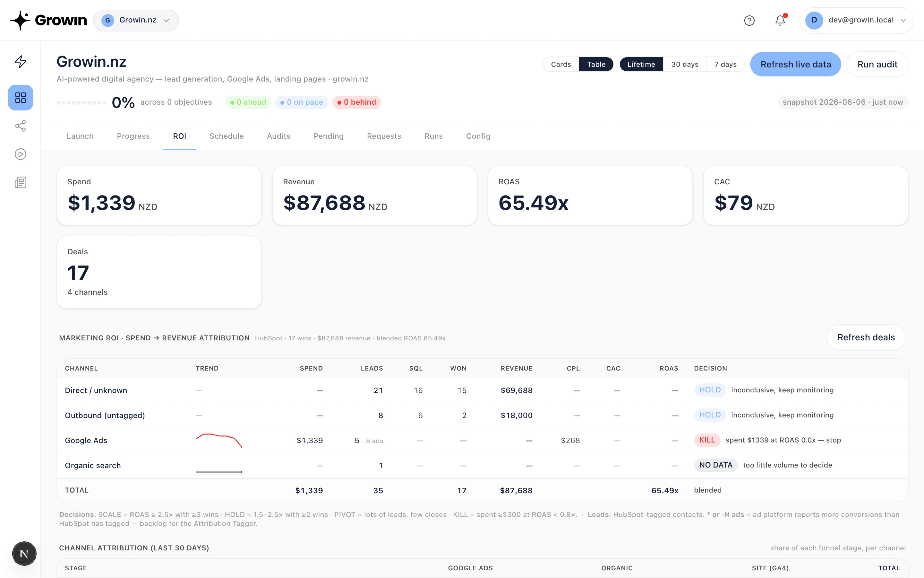
Task: Expand the dev@growin.local account menu
Action: [856, 20]
